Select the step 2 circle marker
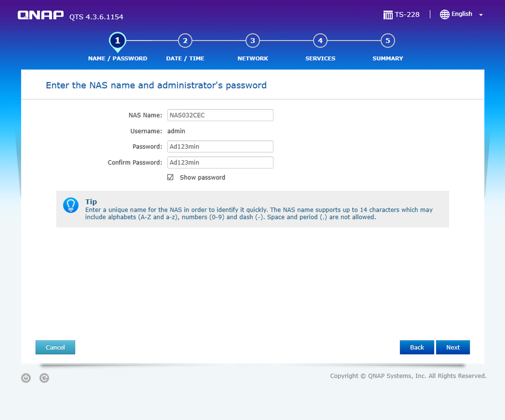505x420 pixels. (x=185, y=41)
